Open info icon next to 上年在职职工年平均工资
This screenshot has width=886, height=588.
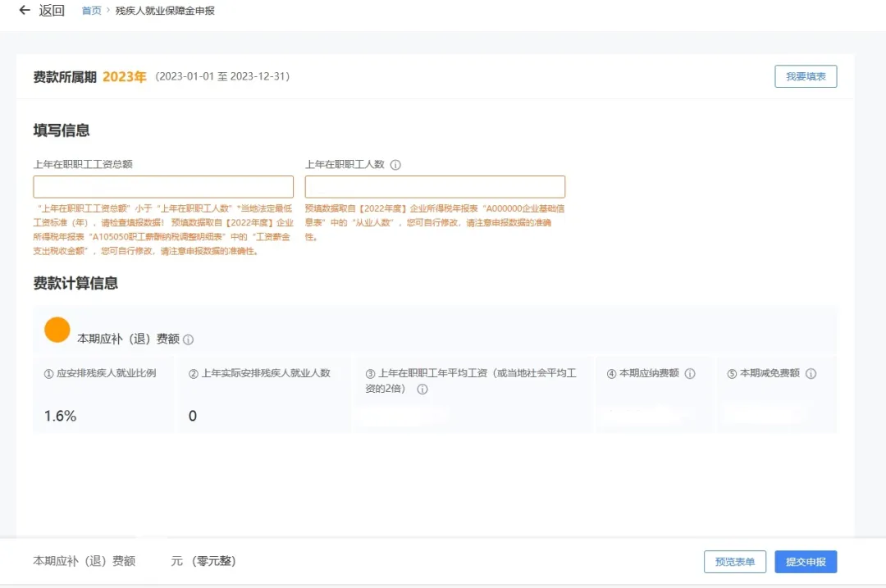coord(422,390)
